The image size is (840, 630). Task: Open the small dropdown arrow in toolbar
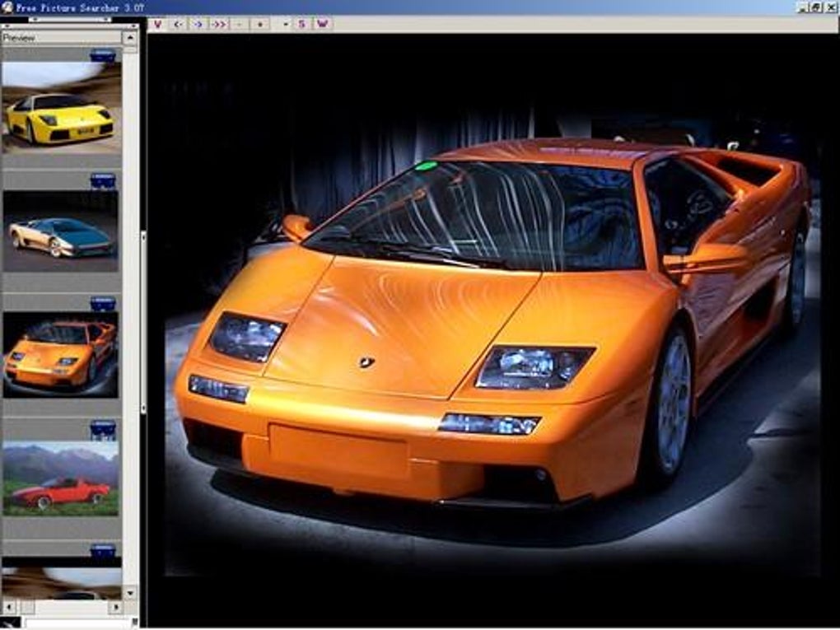coord(285,24)
